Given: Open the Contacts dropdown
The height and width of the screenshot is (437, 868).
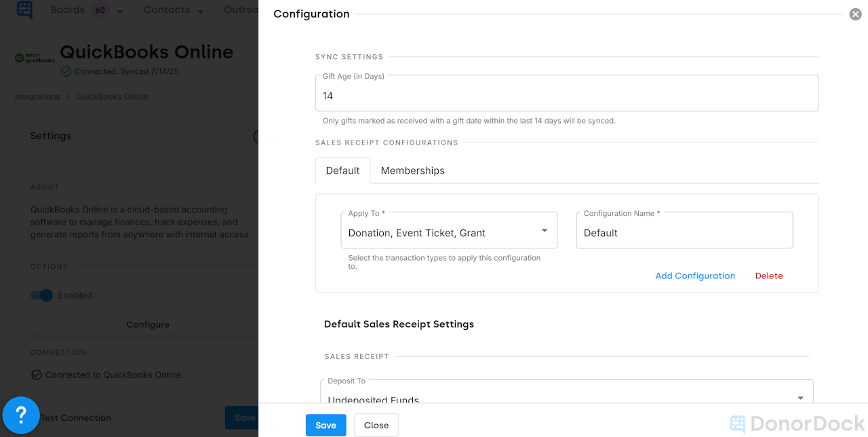Looking at the screenshot, I should (x=174, y=10).
